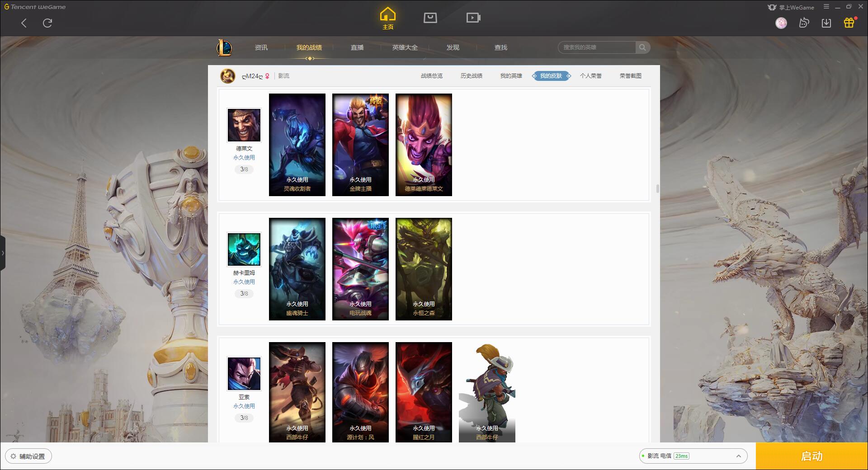The height and width of the screenshot is (470, 868).
Task: Open the 德莱德莱德莱文 skin card
Action: coord(424,145)
